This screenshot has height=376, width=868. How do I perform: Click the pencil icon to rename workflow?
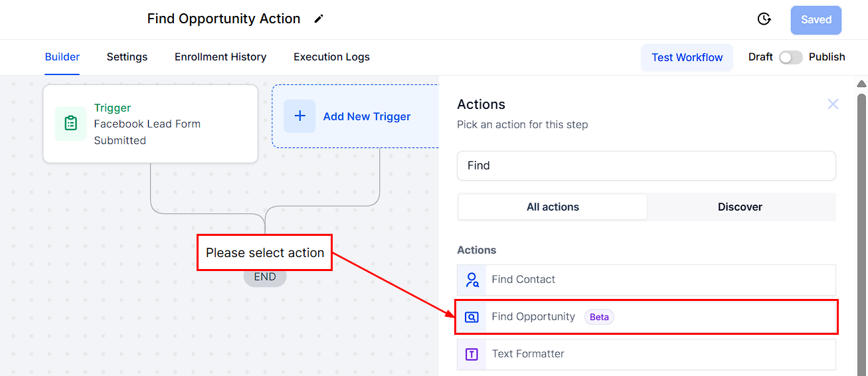[319, 19]
